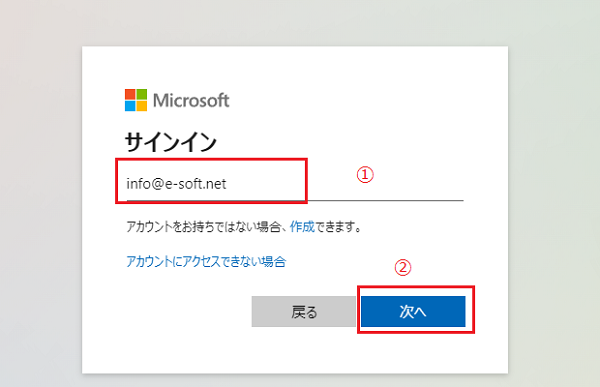Click the yellow square of Microsoft logo

click(x=142, y=106)
